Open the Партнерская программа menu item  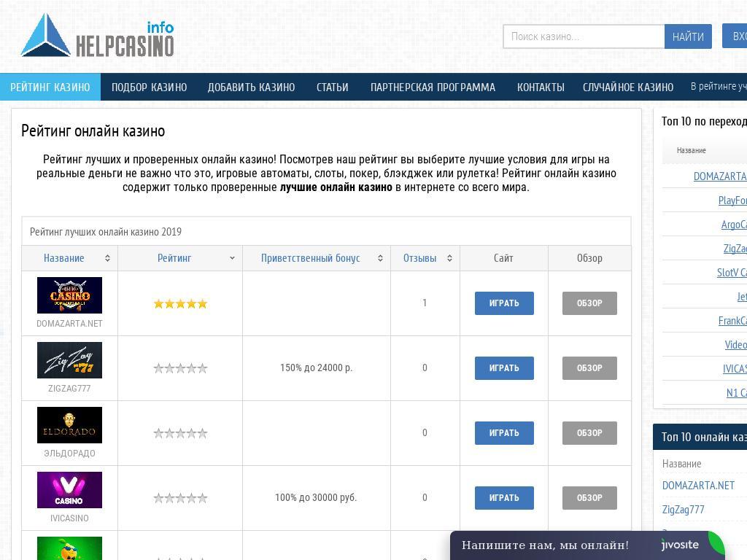pos(433,87)
